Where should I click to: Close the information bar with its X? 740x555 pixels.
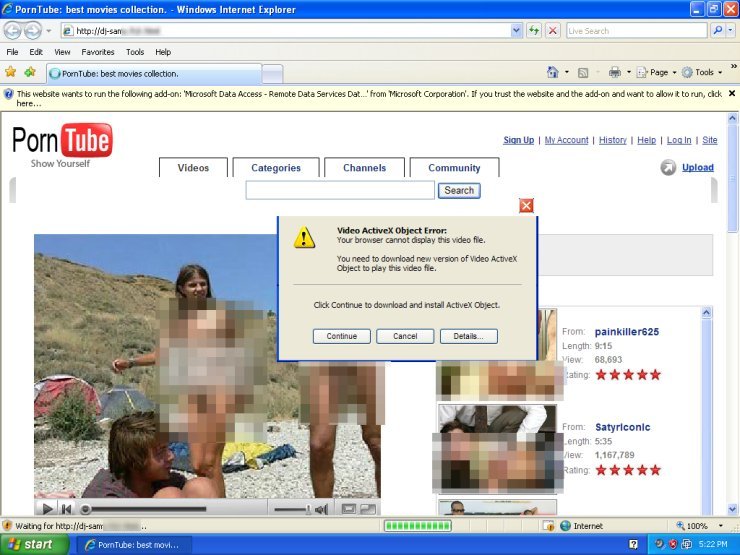(x=731, y=94)
